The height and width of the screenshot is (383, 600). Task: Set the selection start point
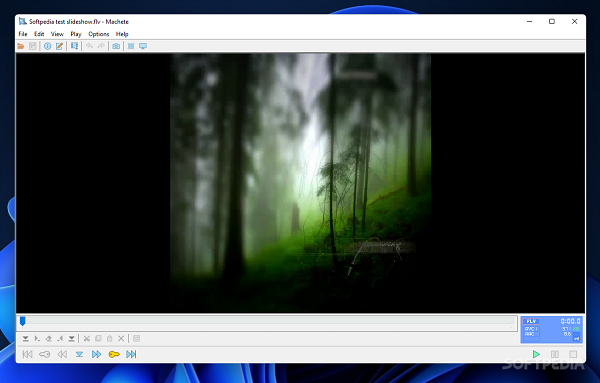point(37,339)
